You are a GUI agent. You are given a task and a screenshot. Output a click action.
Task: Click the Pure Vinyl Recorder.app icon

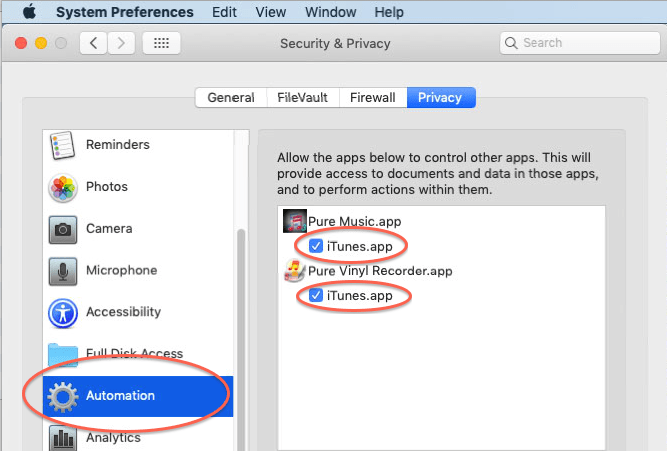[294, 271]
